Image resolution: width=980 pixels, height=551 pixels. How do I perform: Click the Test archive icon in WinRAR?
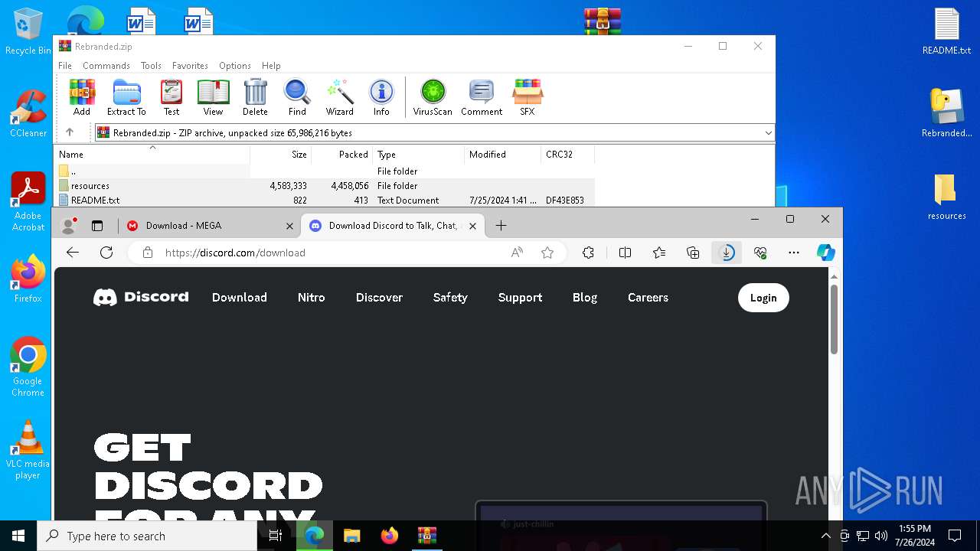[x=171, y=97]
